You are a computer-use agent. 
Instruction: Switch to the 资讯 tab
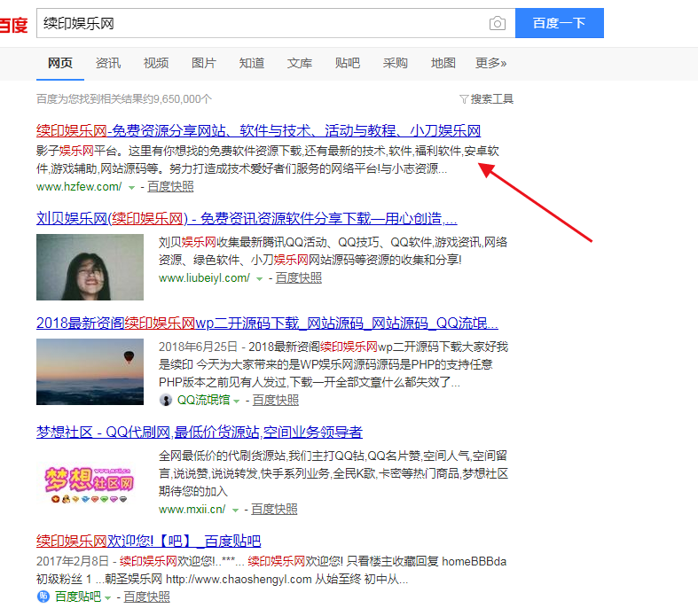coord(108,63)
